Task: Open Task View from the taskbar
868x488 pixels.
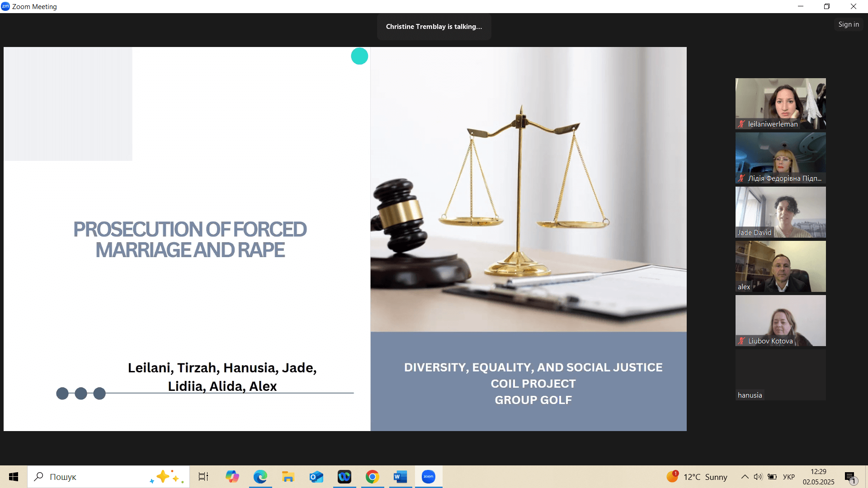Action: pyautogui.click(x=203, y=477)
